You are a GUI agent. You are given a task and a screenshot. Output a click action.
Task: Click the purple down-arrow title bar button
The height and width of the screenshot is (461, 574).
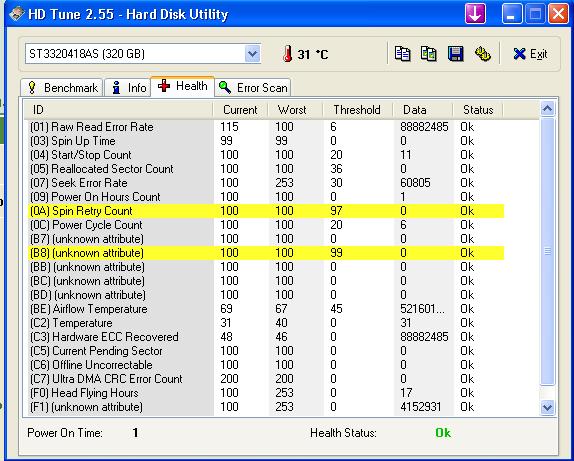[475, 14]
